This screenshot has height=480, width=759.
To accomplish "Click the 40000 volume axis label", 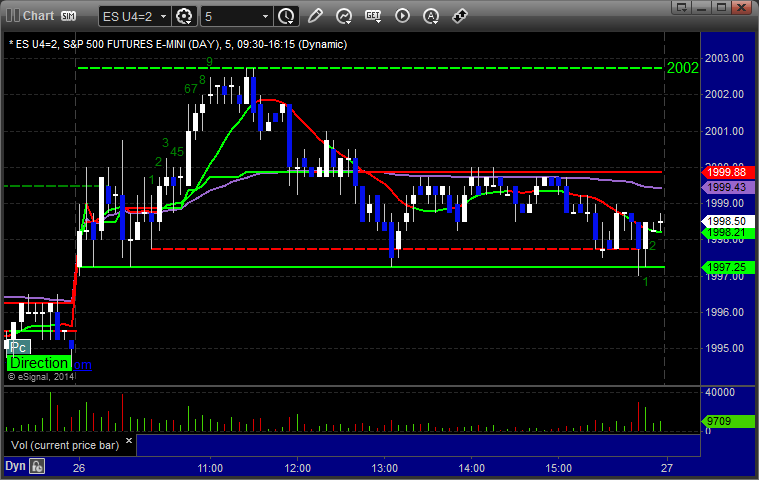I will 720,392.
